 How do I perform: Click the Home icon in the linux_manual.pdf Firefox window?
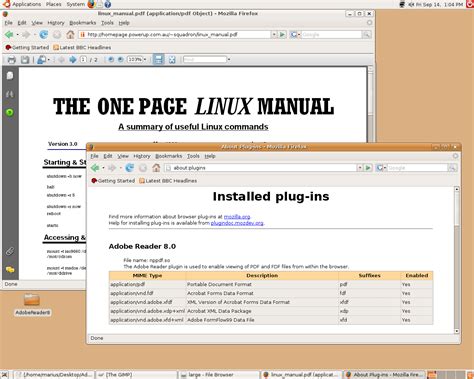point(70,34)
